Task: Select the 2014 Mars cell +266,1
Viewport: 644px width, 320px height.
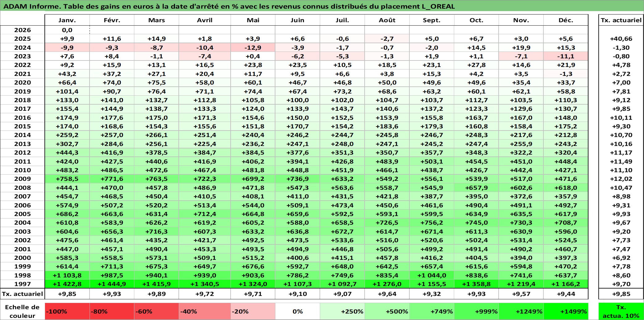Action: (x=157, y=135)
